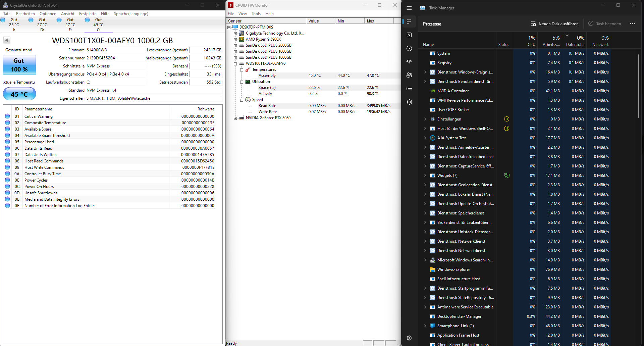Image resolution: width=644 pixels, height=346 pixels.
Task: Expand the NVIDIA GeForce RTX 3080 node
Action: pyautogui.click(x=235, y=118)
